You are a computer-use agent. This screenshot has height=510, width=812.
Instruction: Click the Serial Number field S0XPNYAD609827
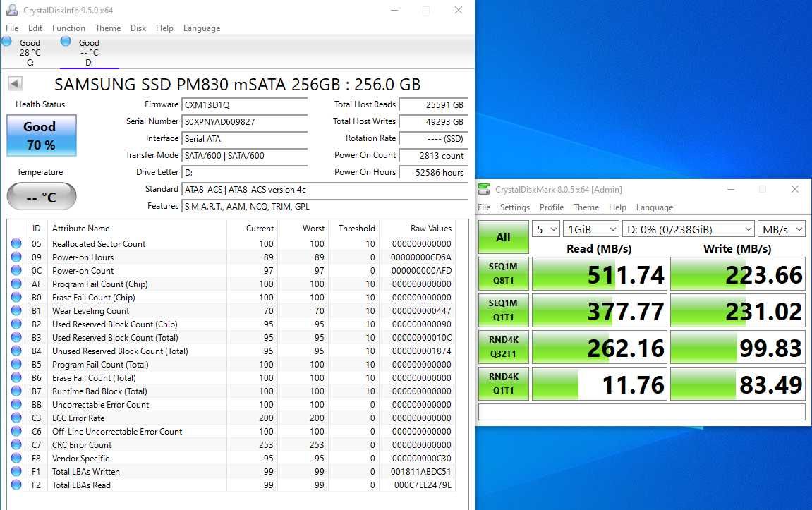point(244,121)
